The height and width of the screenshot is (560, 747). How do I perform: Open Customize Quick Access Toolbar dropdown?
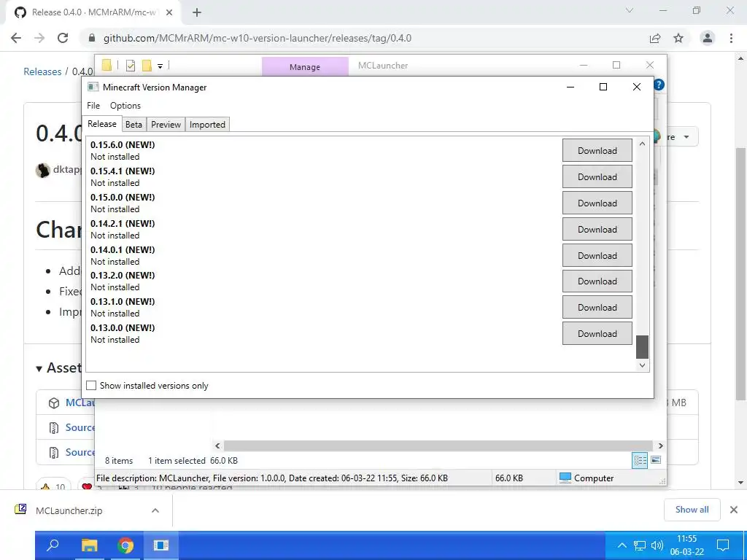coord(160,66)
